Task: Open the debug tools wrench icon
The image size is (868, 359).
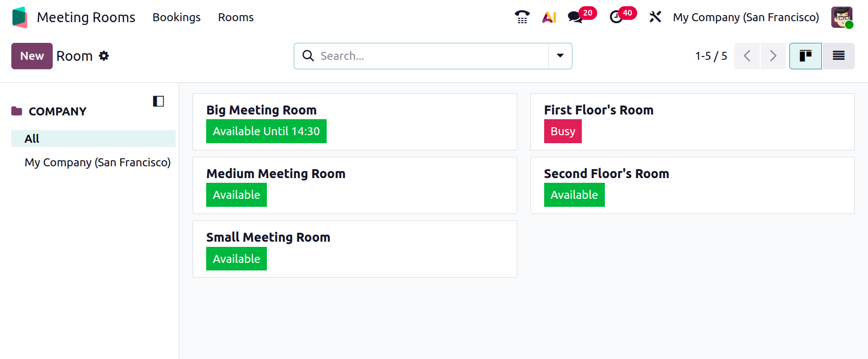Action: pyautogui.click(x=655, y=17)
